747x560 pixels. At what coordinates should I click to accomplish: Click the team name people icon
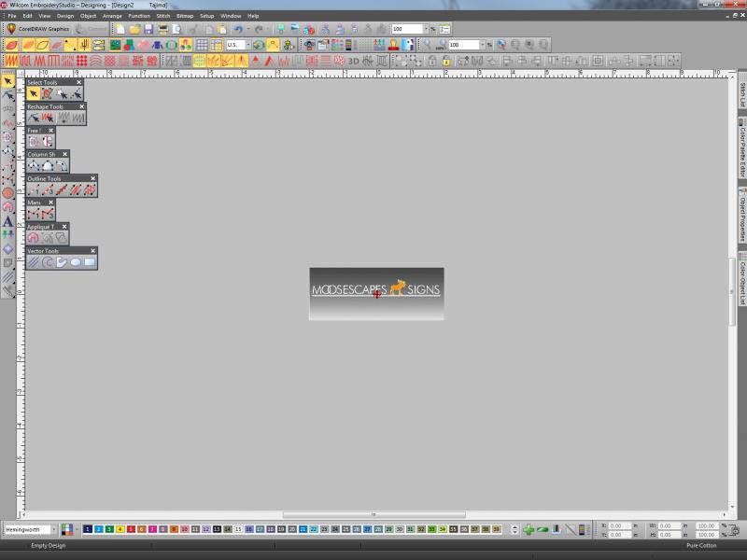click(x=379, y=45)
